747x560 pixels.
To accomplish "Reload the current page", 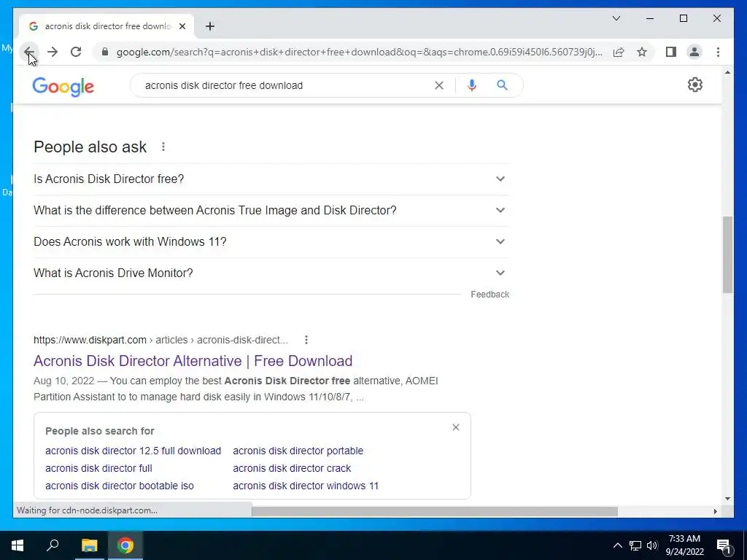I will coord(76,52).
